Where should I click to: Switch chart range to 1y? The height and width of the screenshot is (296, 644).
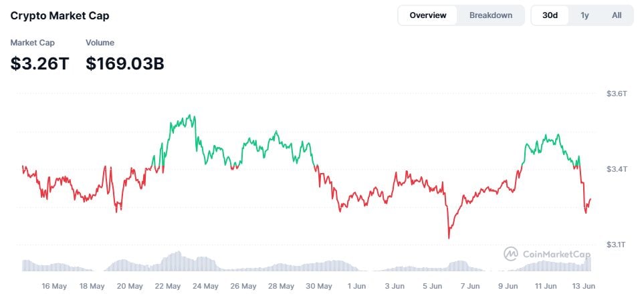585,15
